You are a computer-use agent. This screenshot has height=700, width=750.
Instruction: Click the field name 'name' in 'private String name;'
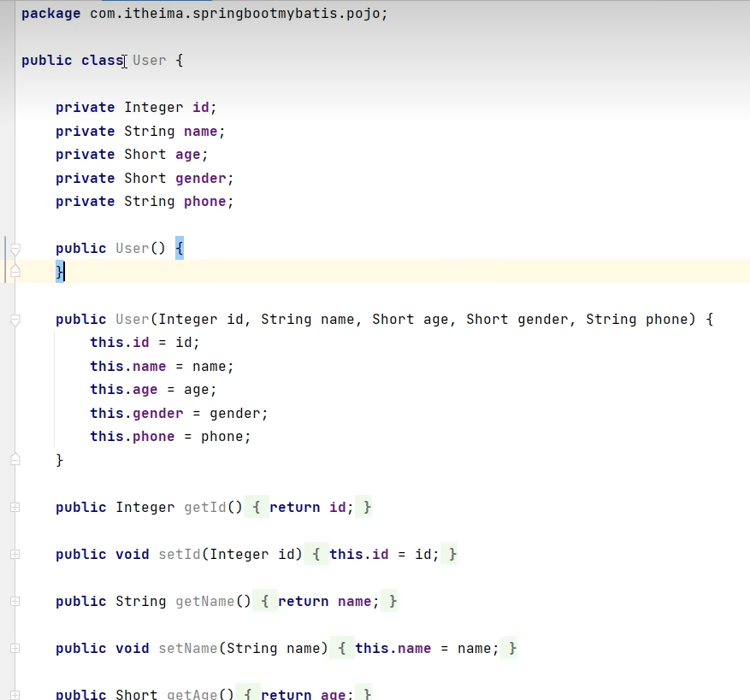200,131
